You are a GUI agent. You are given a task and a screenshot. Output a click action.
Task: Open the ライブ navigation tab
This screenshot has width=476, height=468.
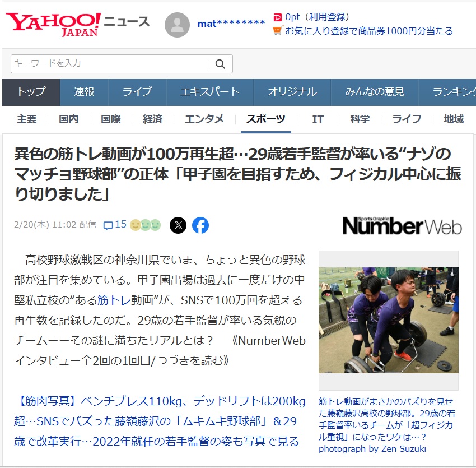click(x=137, y=92)
